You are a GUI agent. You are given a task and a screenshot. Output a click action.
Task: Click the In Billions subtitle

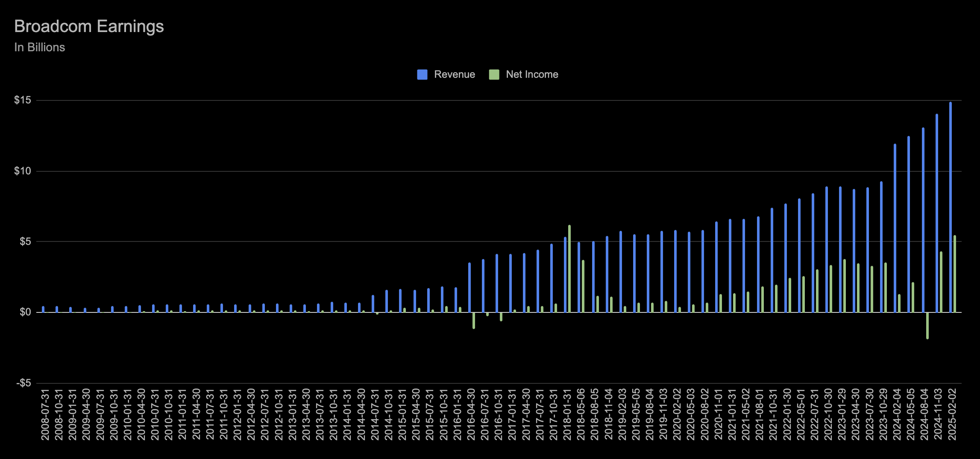pyautogui.click(x=39, y=47)
